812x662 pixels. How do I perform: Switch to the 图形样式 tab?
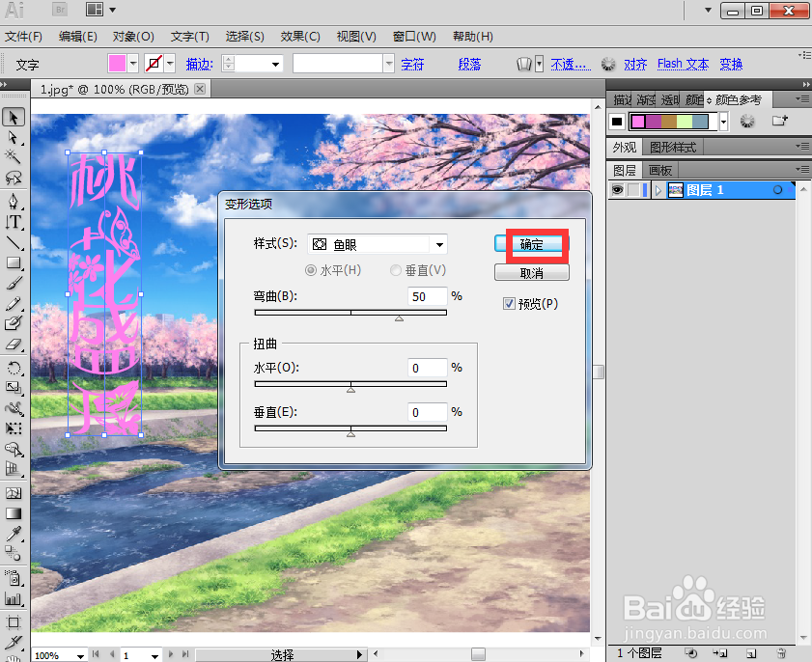tap(673, 148)
